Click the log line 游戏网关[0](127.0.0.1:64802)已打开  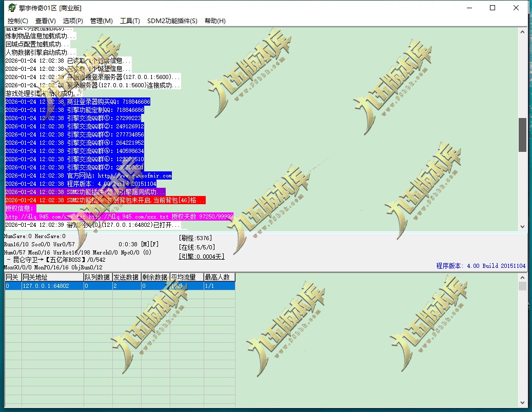pos(93,225)
